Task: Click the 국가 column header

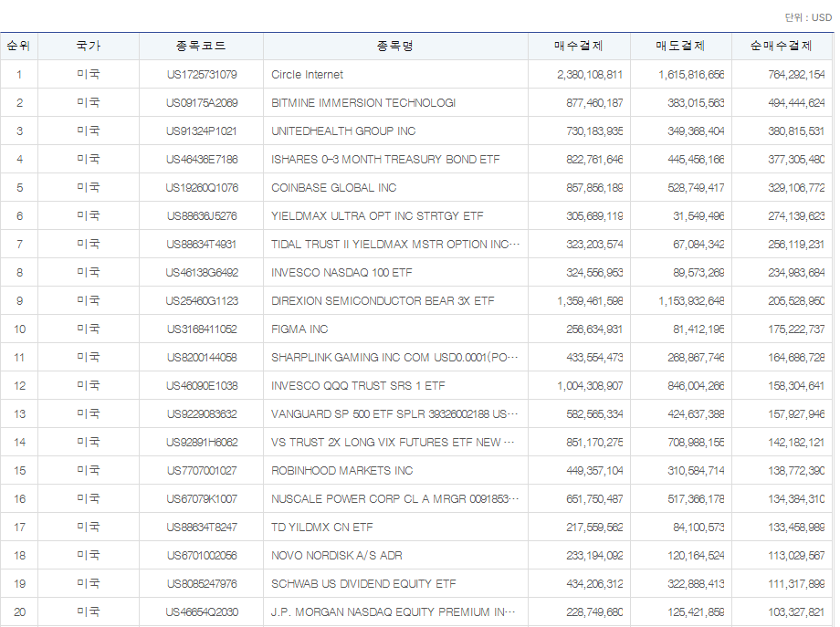Action: [x=89, y=46]
